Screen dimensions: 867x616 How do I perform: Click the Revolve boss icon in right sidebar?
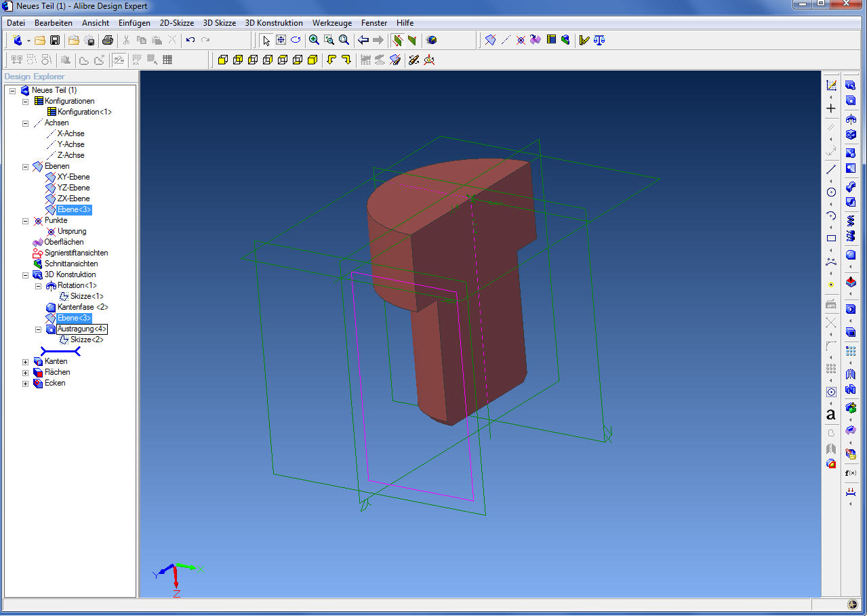[x=851, y=119]
